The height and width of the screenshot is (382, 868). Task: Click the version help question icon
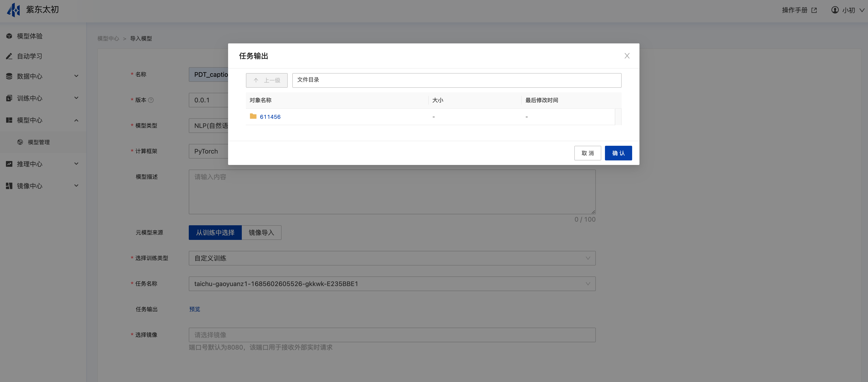(x=151, y=100)
